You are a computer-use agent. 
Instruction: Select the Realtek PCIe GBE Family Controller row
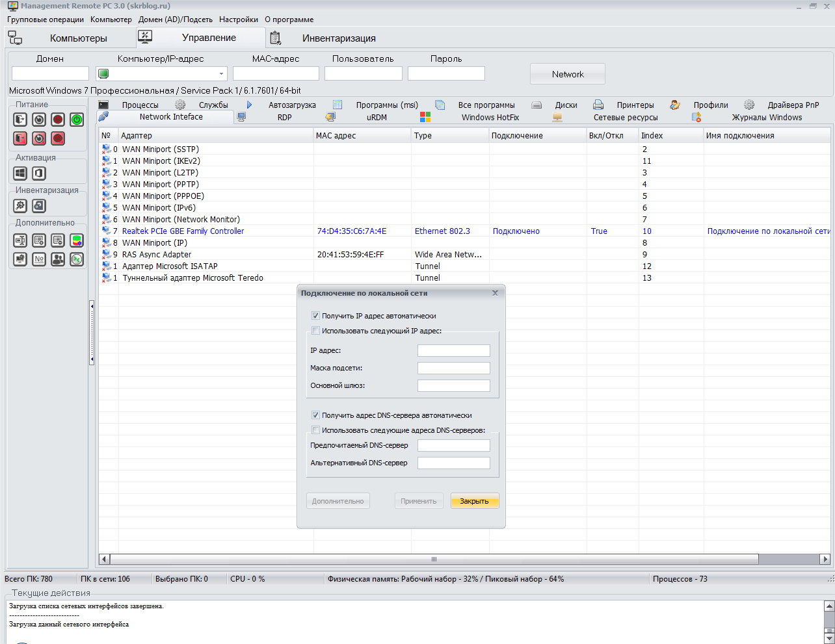pos(465,231)
